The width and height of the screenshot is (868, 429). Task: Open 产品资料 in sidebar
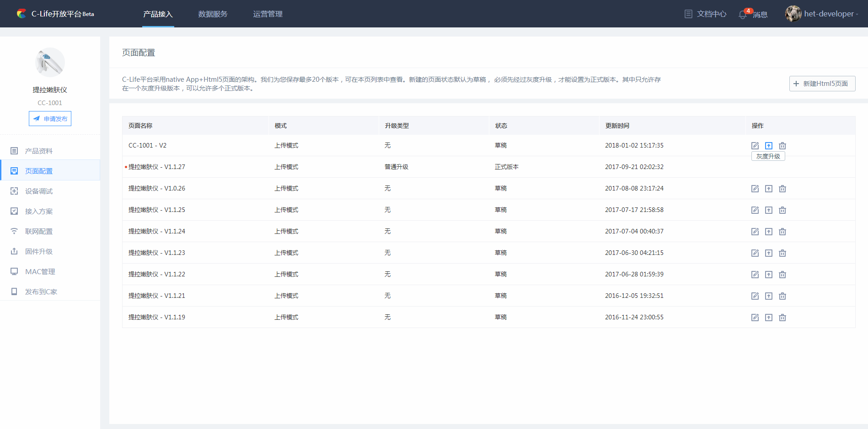tap(50, 151)
